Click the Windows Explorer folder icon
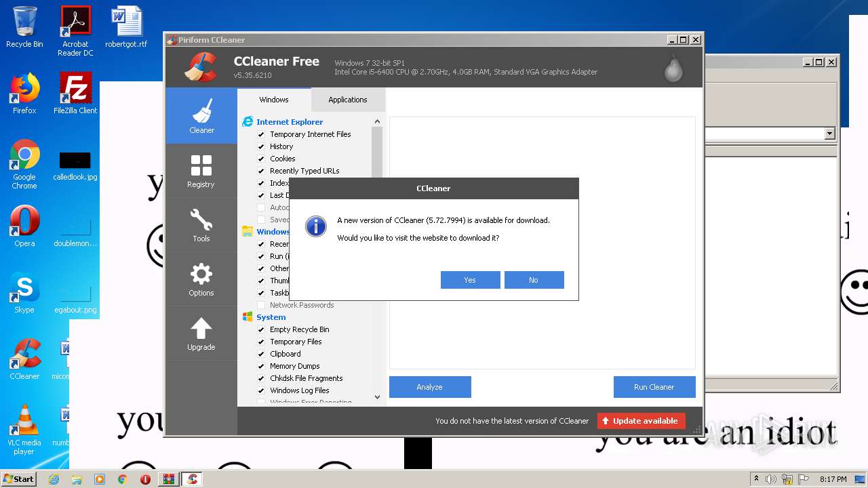This screenshot has width=868, height=488. pyautogui.click(x=248, y=232)
